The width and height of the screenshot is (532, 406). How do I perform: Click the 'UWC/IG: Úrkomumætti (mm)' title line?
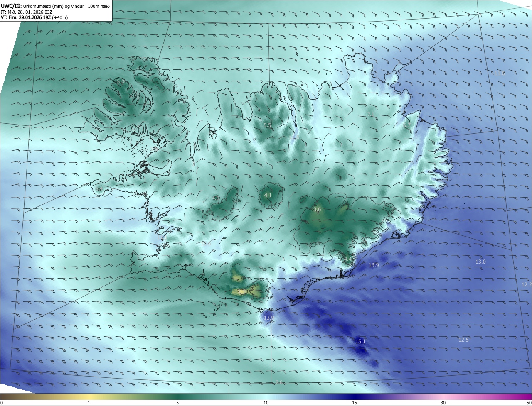55,6
